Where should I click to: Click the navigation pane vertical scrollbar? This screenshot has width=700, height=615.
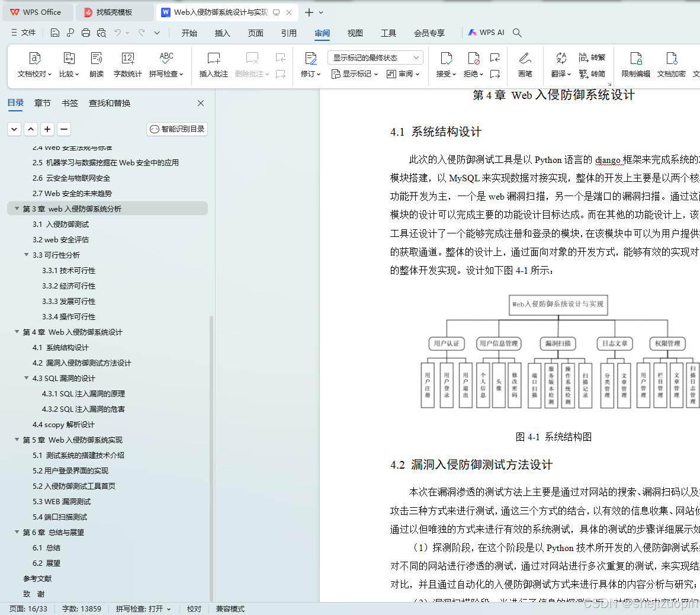tap(211, 458)
